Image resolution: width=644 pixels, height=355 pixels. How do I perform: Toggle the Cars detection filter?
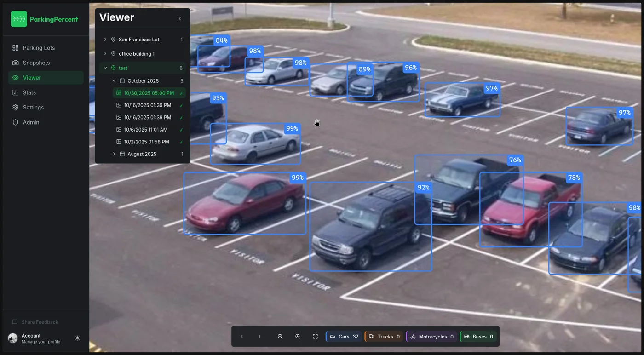pyautogui.click(x=344, y=337)
